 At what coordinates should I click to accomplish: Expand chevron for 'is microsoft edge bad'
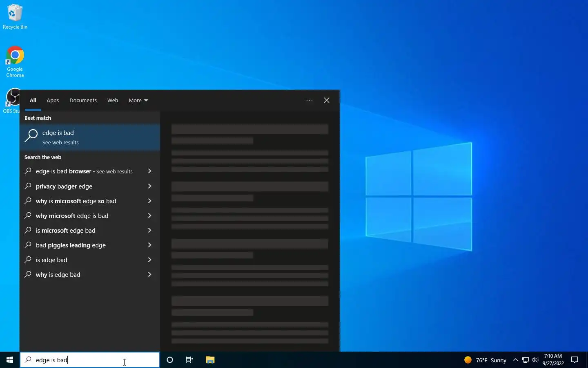tap(149, 230)
